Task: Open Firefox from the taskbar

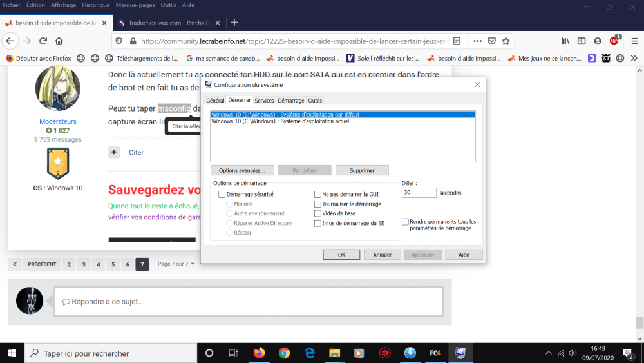Action: click(x=259, y=353)
